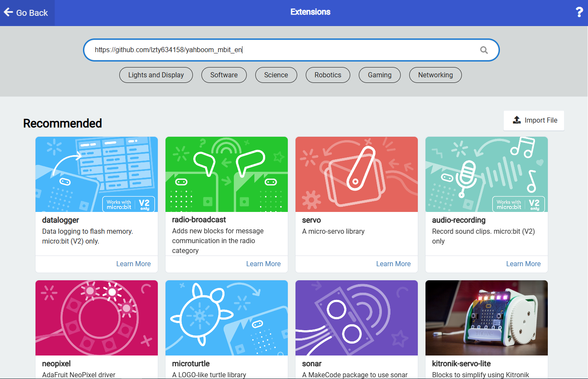Screen dimensions: 588x379
Task: Add the neopixel extension via its image
Action: point(97,318)
